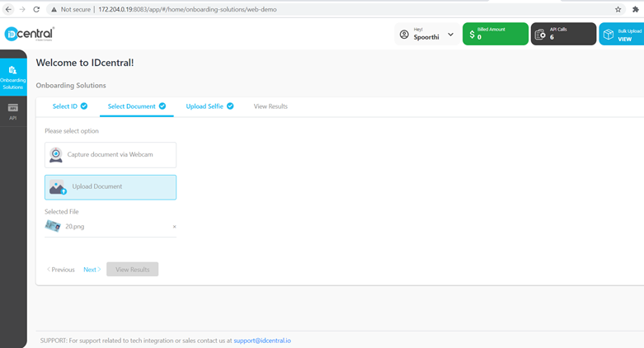Click the IDcentral logo
The height and width of the screenshot is (348, 644).
point(29,34)
